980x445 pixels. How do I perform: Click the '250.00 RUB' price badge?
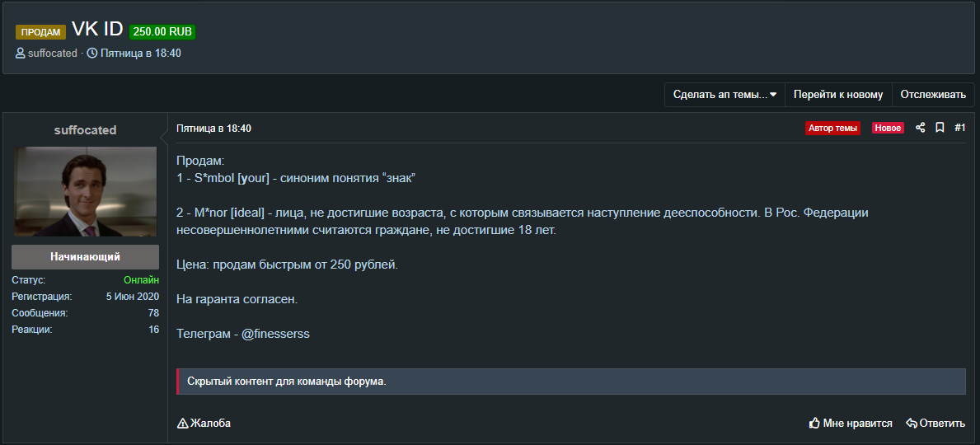click(162, 32)
